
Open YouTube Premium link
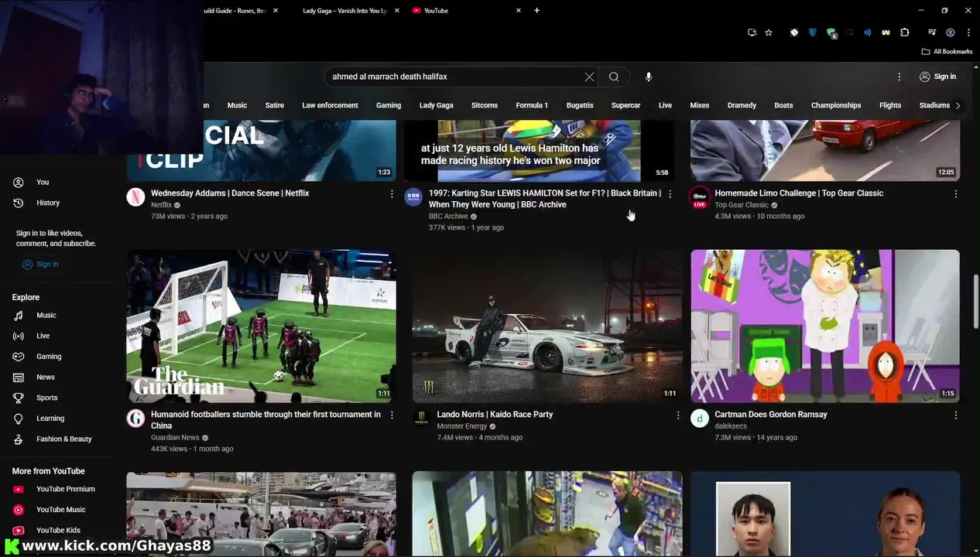click(x=58, y=489)
